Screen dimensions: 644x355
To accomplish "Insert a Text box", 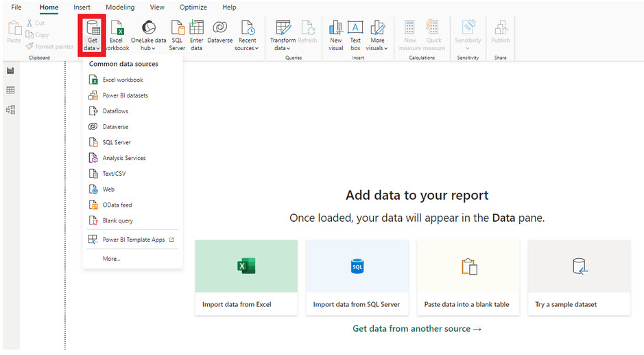I will pyautogui.click(x=355, y=36).
